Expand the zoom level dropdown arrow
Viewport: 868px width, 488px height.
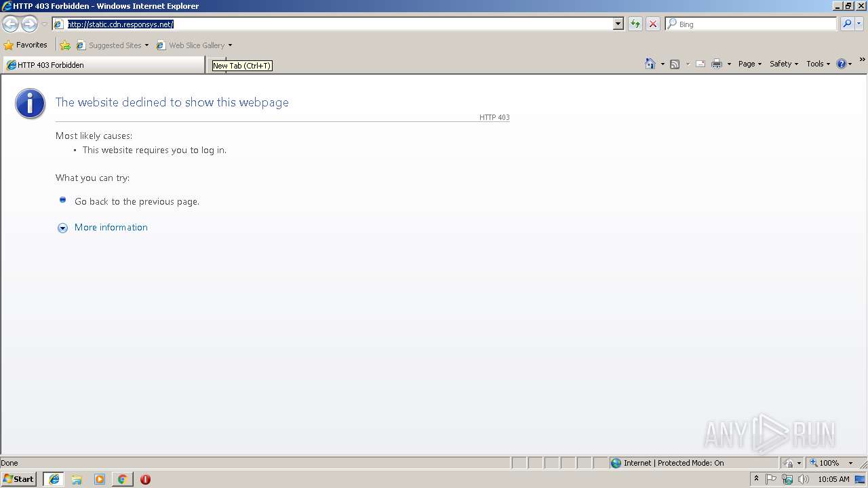coord(850,463)
